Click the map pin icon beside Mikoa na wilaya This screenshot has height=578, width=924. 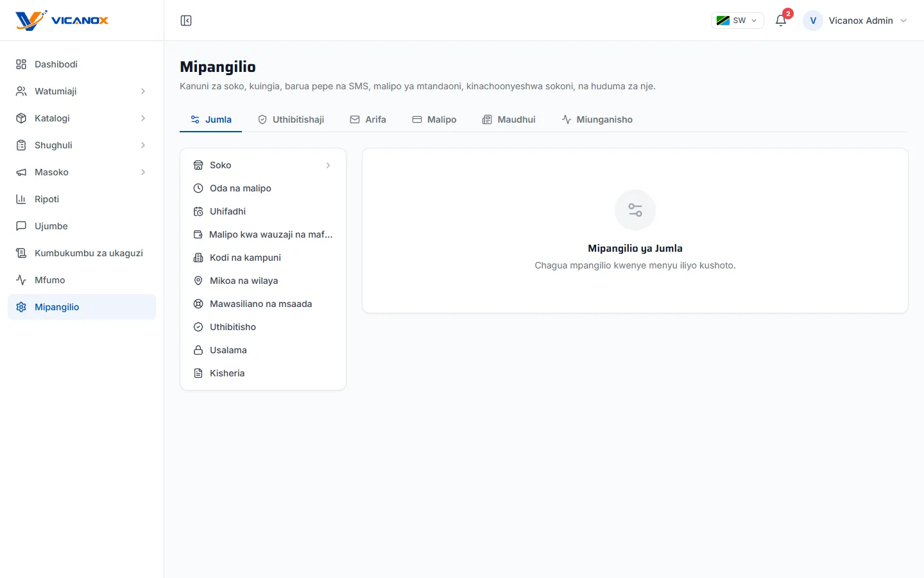click(198, 281)
